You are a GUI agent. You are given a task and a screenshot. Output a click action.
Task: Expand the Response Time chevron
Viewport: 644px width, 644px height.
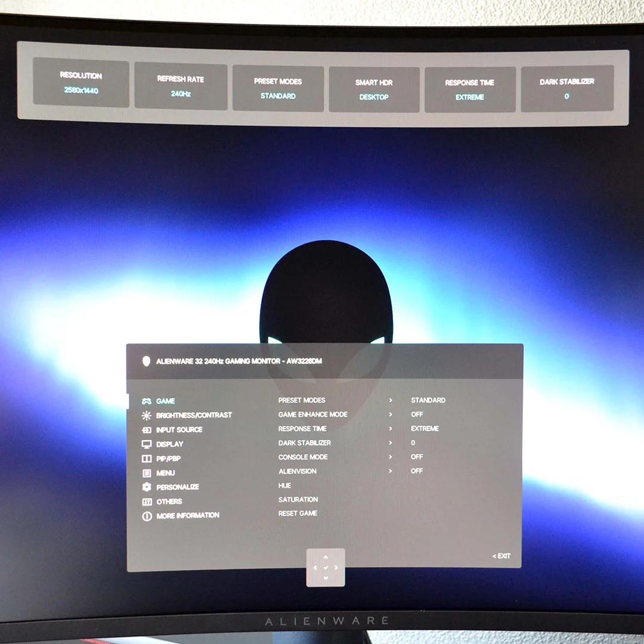(391, 428)
